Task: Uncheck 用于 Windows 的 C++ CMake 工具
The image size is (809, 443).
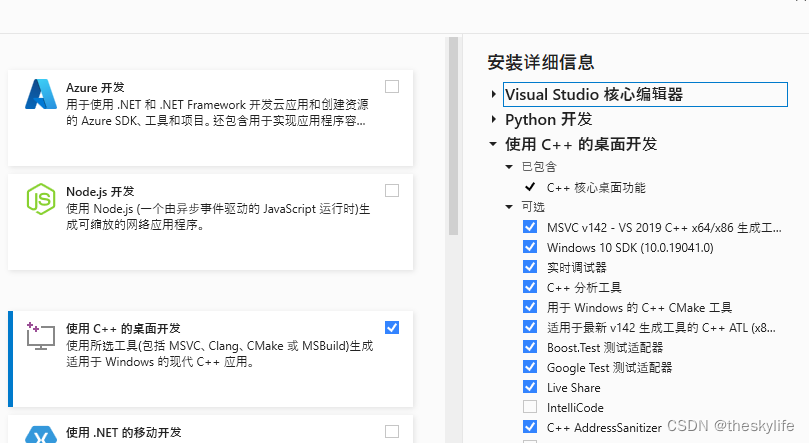Action: (x=530, y=307)
